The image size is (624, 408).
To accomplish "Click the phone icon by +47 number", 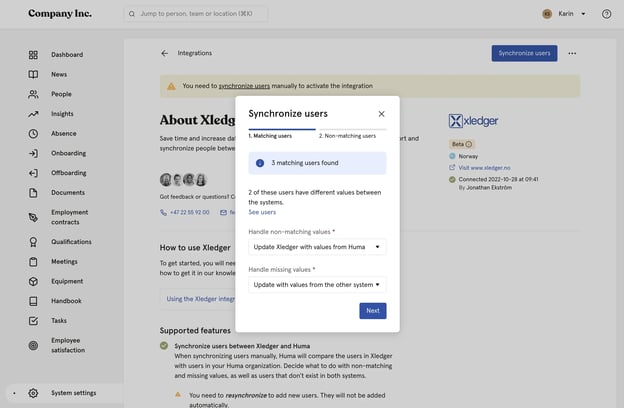I will (164, 213).
